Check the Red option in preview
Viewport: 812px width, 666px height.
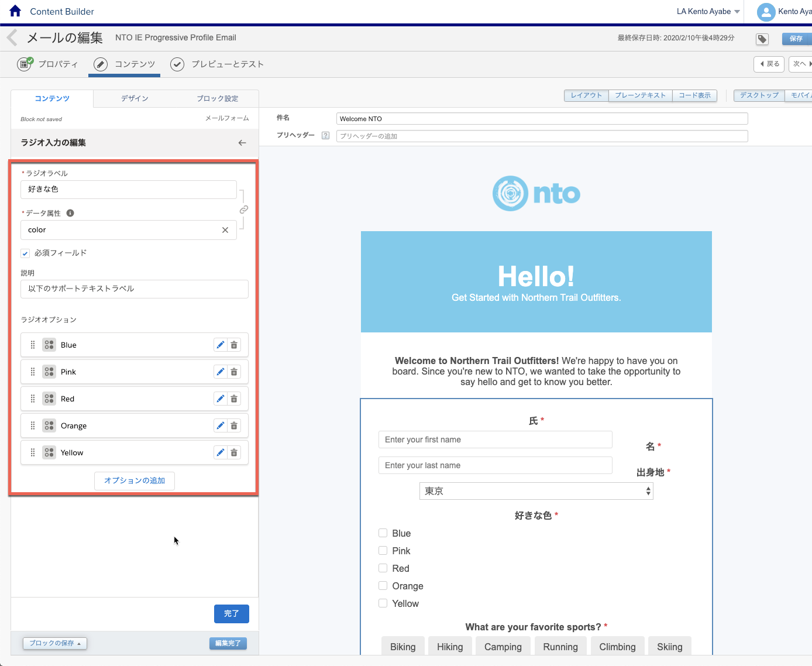[x=383, y=568]
